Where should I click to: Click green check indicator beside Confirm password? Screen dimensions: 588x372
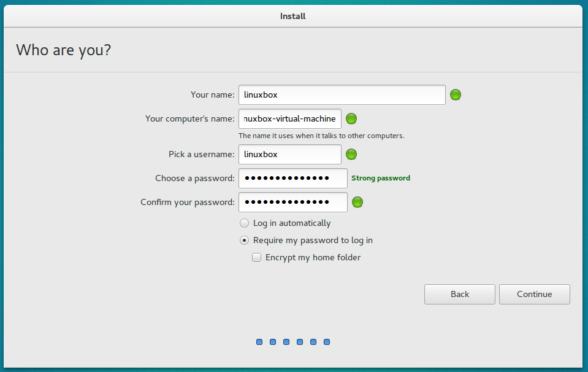click(357, 203)
